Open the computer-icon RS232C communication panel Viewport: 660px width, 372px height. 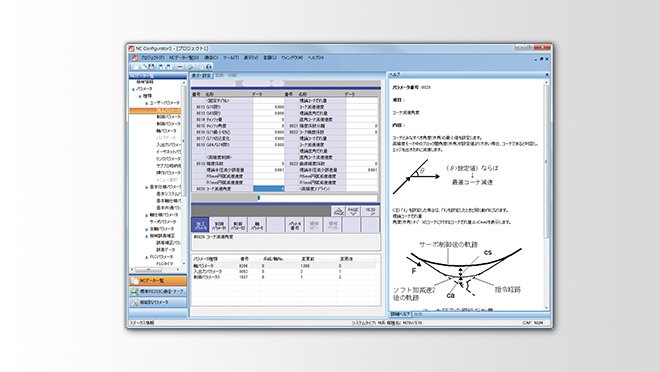click(x=158, y=291)
